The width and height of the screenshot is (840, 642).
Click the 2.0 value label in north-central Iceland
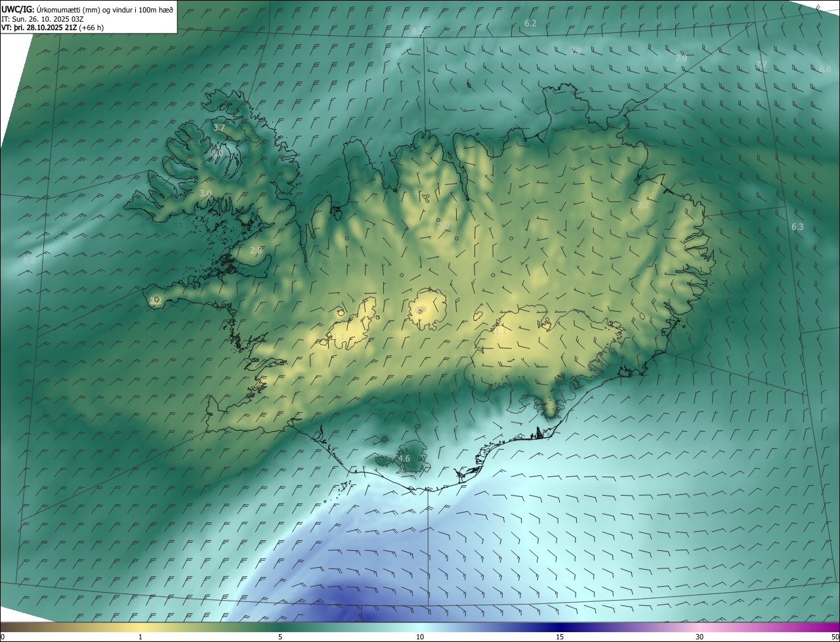pos(443,226)
